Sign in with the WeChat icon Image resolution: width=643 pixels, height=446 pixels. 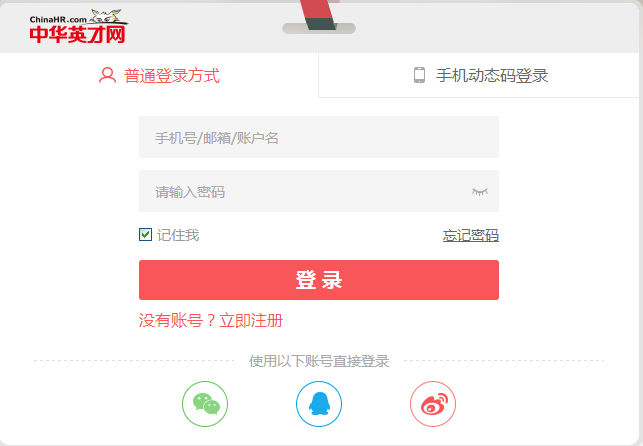click(205, 404)
